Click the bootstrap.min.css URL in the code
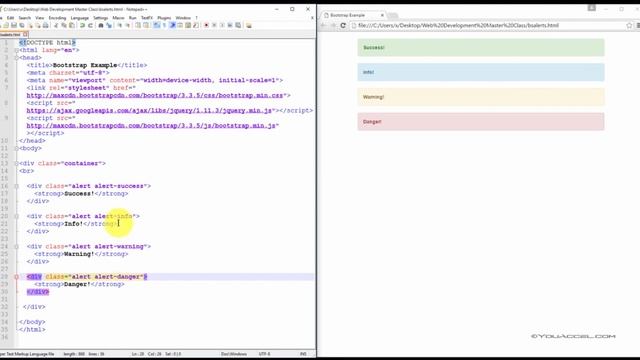The height and width of the screenshot is (360, 640). pyautogui.click(x=155, y=96)
